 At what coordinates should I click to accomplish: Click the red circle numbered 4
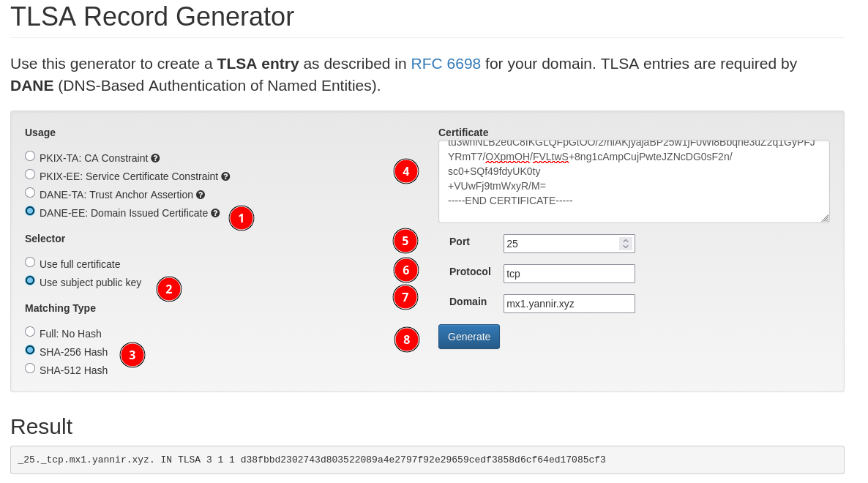406,171
